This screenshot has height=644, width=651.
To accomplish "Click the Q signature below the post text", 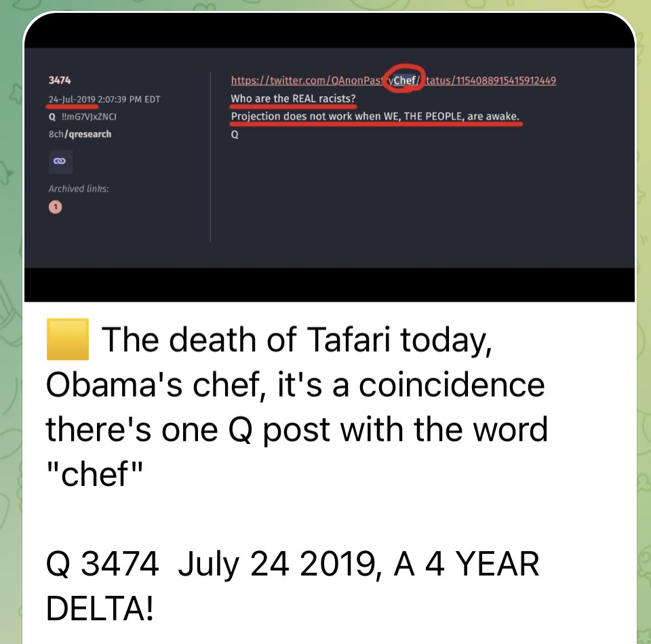I will click(x=235, y=134).
